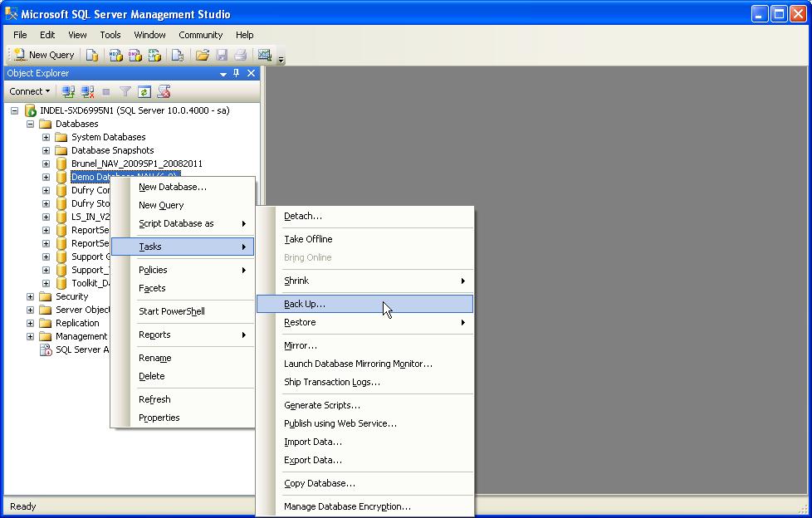Open a new Analysis Services MDX query
Image resolution: width=812 pixels, height=518 pixels.
pyautogui.click(x=114, y=55)
